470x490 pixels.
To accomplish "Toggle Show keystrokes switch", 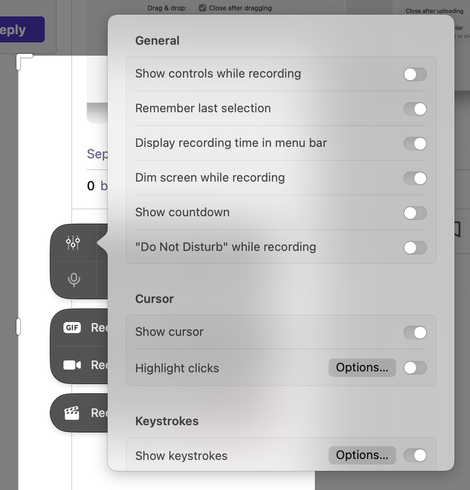I will coord(415,455).
